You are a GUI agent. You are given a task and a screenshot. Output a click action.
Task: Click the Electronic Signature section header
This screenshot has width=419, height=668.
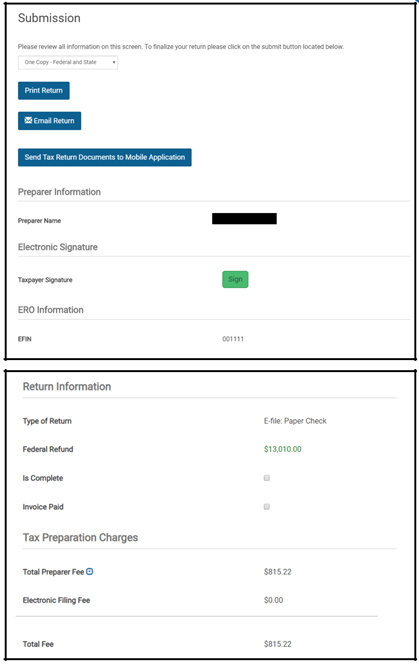(57, 247)
